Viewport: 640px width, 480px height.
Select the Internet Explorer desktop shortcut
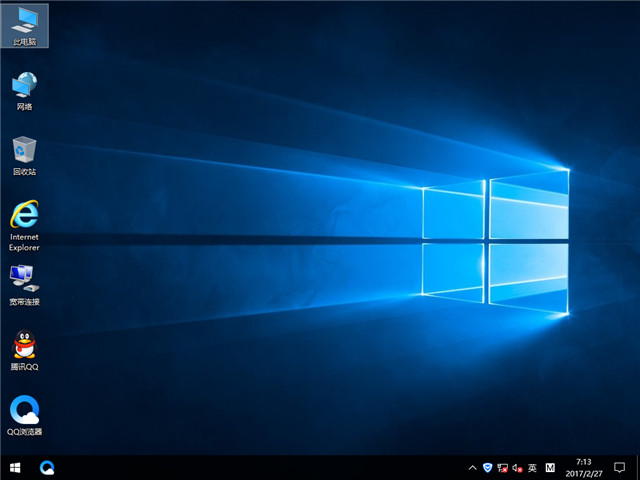(24, 225)
